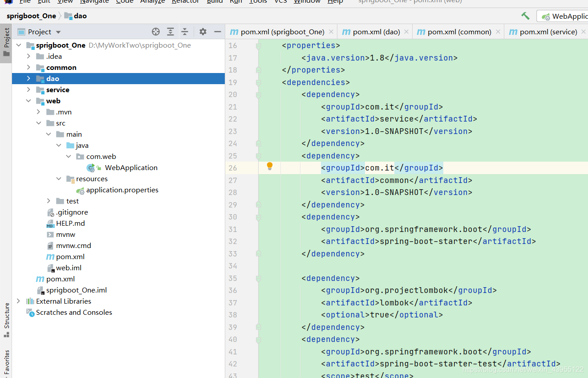The width and height of the screenshot is (588, 378).
Task: Expand the common module arrow
Action: (28, 67)
